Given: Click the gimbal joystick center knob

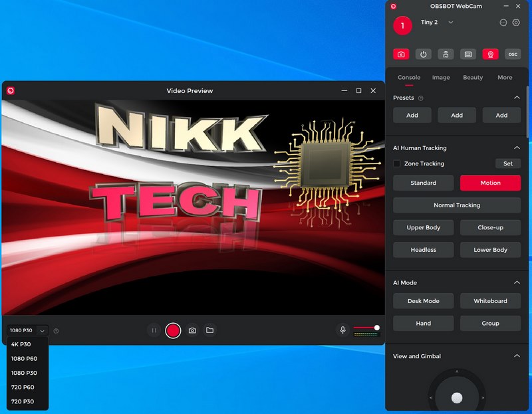Looking at the screenshot, I should click(457, 398).
